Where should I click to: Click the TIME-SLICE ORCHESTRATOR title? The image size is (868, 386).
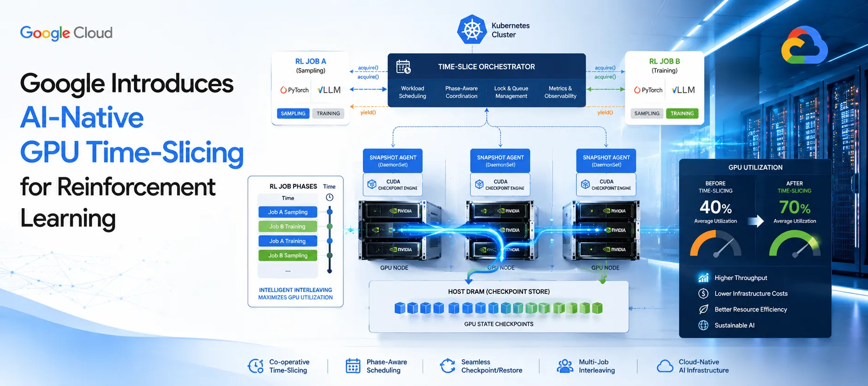click(x=486, y=66)
